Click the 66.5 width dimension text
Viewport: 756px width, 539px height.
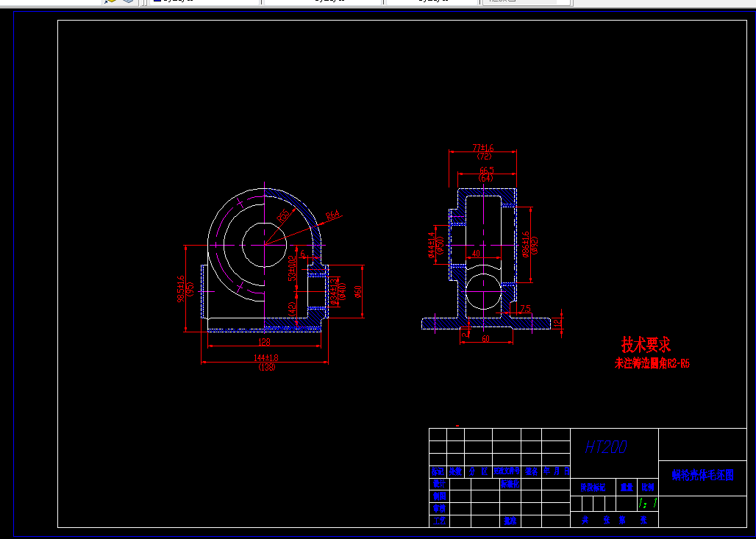[x=487, y=170]
